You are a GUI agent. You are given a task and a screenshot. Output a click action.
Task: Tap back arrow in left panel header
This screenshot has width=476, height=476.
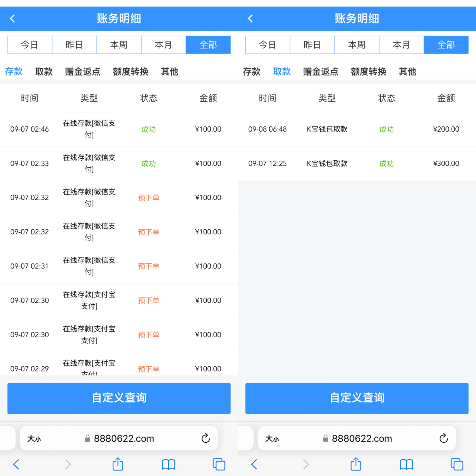tap(12, 18)
